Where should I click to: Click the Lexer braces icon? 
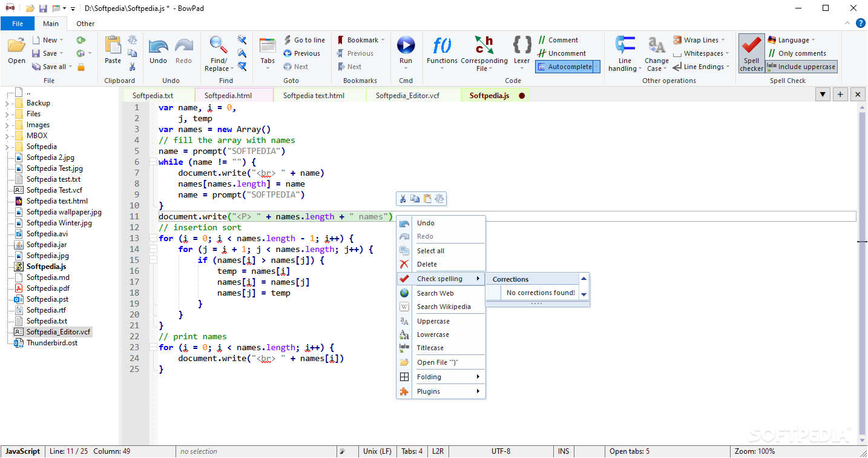[522, 45]
